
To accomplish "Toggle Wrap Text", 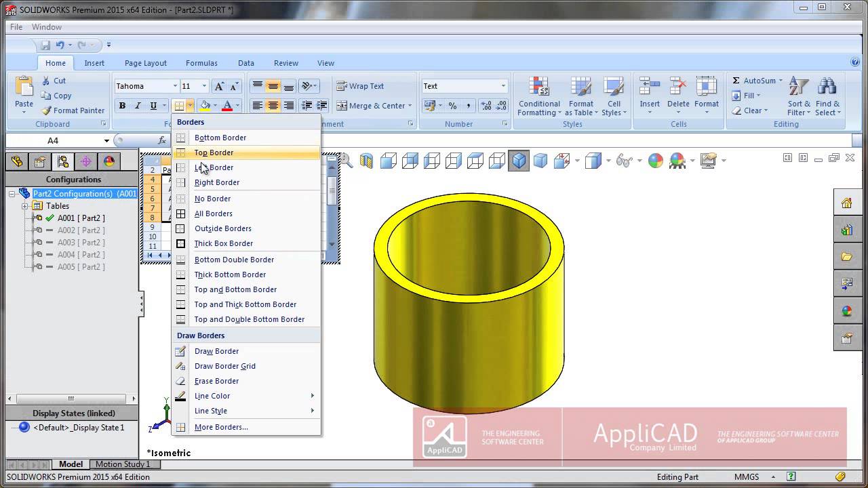I will click(360, 86).
